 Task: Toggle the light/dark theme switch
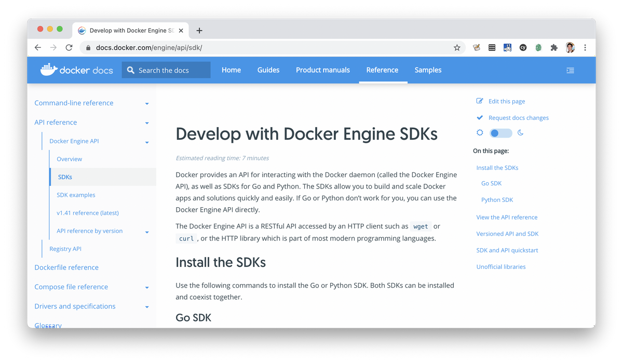[x=500, y=133]
